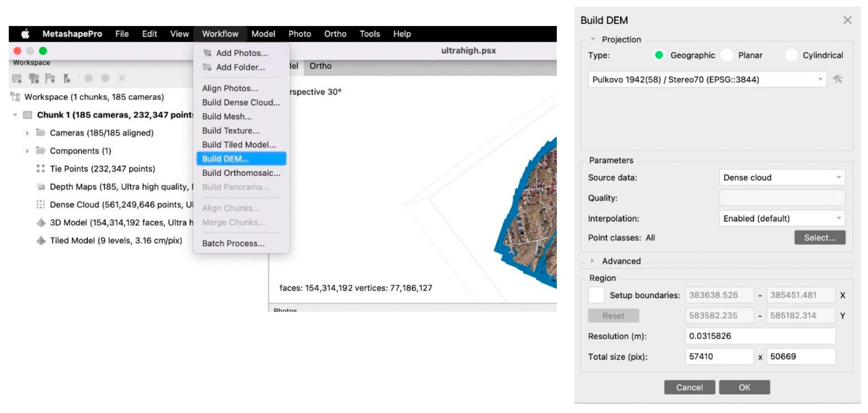The image size is (868, 413).
Task: Click the 3D Model diamond icon
Action: coord(41,223)
